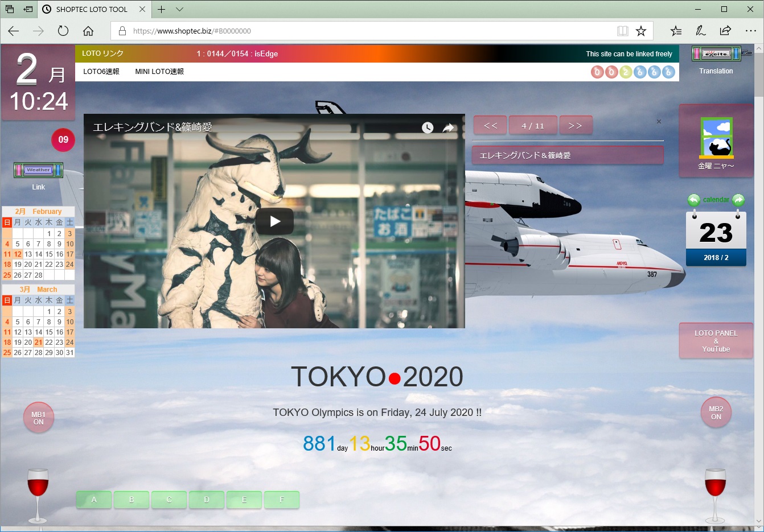Open the browser home page
Viewport: 764px width, 532px height.
click(88, 31)
